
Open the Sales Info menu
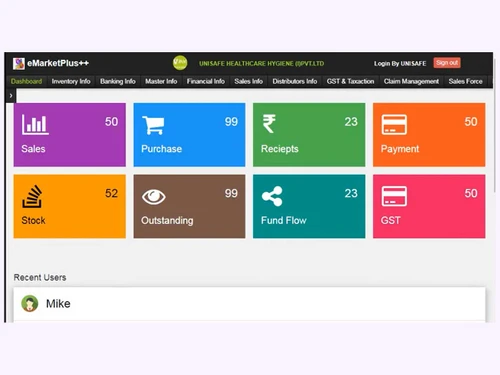[x=248, y=81]
